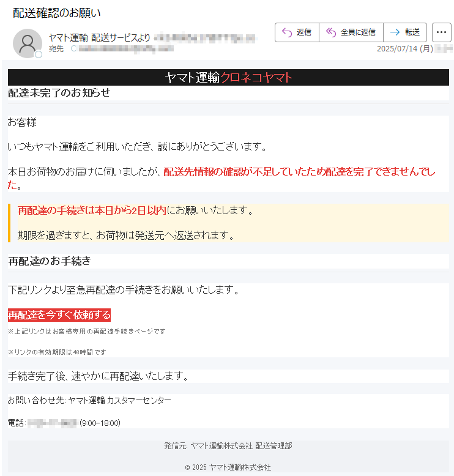The height and width of the screenshot is (476, 454).
Task: Click the reply-all double arrow icon
Action: [331, 32]
